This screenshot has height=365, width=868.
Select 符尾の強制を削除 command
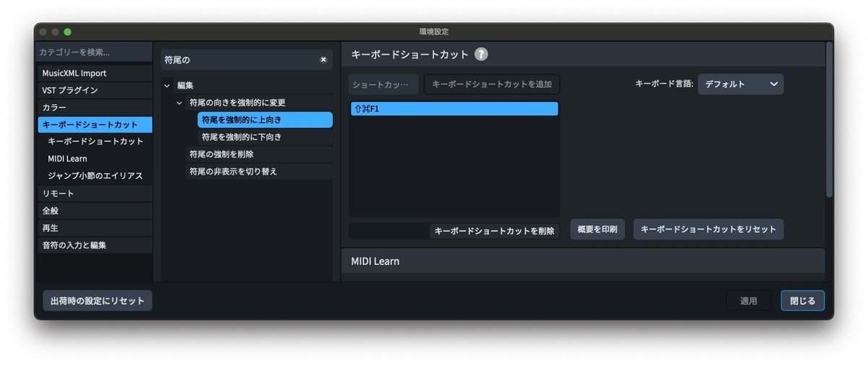click(x=259, y=154)
